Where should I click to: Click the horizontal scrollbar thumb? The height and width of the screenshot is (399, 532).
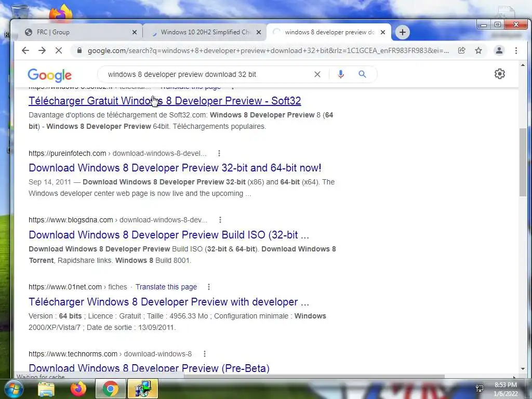[x=314, y=377]
